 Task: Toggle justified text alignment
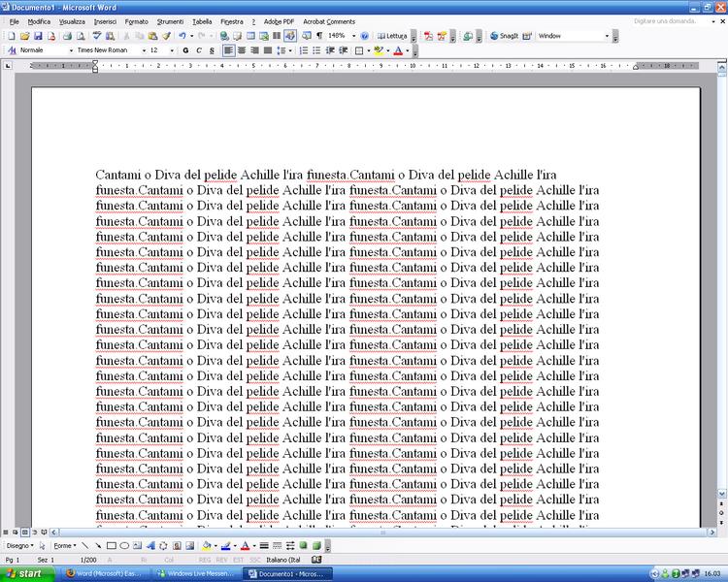[x=268, y=50]
